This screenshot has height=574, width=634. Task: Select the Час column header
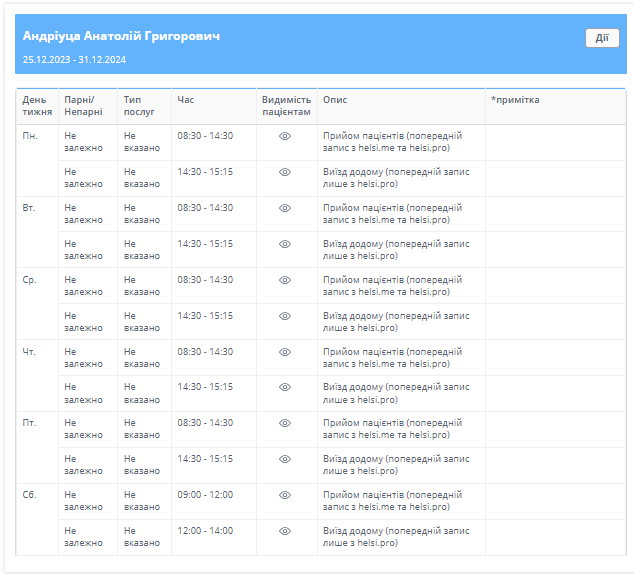click(x=186, y=100)
